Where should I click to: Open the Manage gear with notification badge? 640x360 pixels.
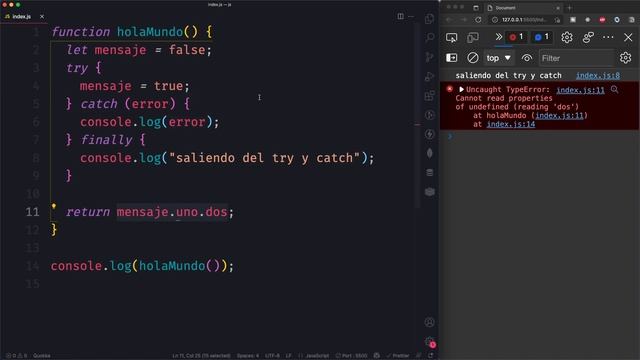[430, 342]
